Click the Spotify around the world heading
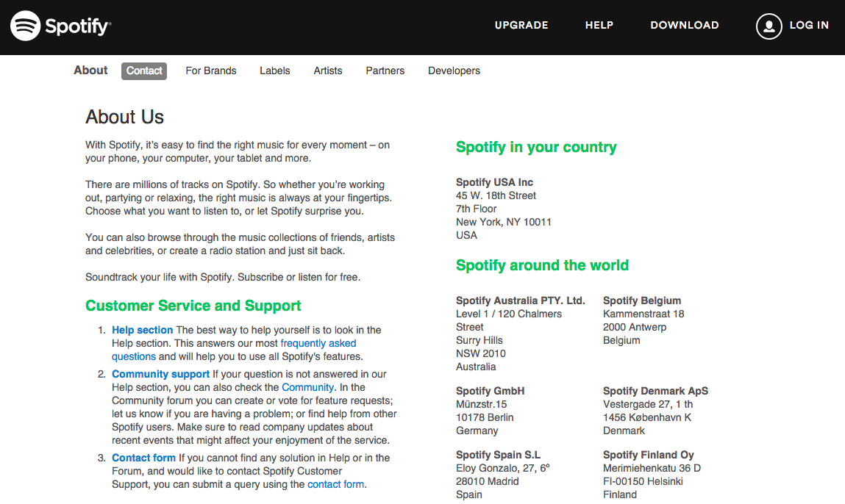Image resolution: width=845 pixels, height=504 pixels. point(542,265)
